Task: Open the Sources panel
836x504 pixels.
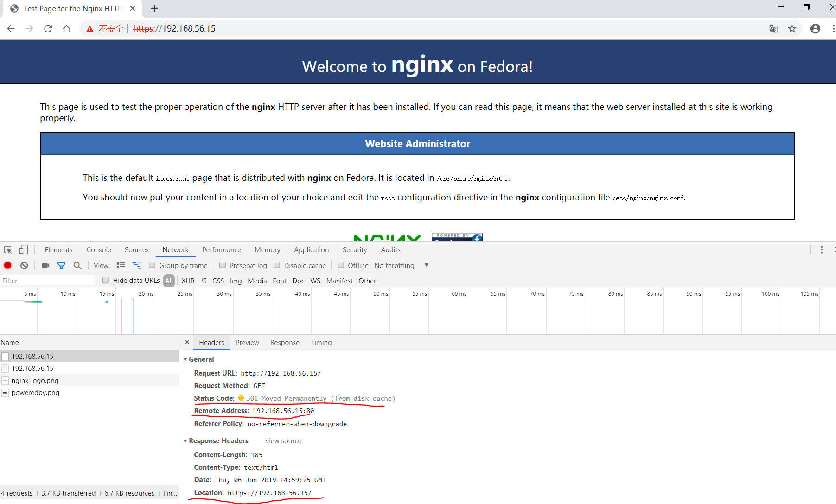Action: pyautogui.click(x=137, y=250)
